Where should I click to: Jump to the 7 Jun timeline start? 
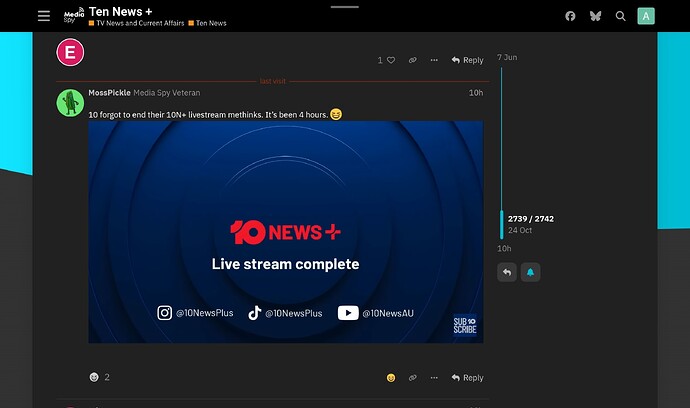coord(507,57)
